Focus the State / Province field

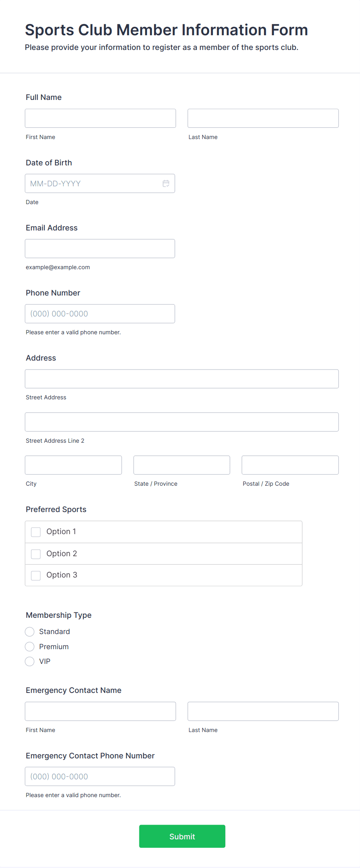click(x=182, y=465)
